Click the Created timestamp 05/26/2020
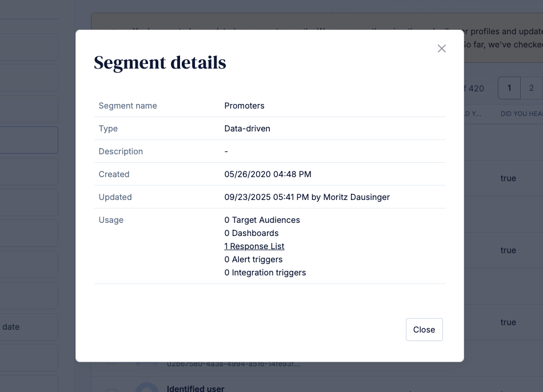The image size is (543, 392). (x=267, y=174)
